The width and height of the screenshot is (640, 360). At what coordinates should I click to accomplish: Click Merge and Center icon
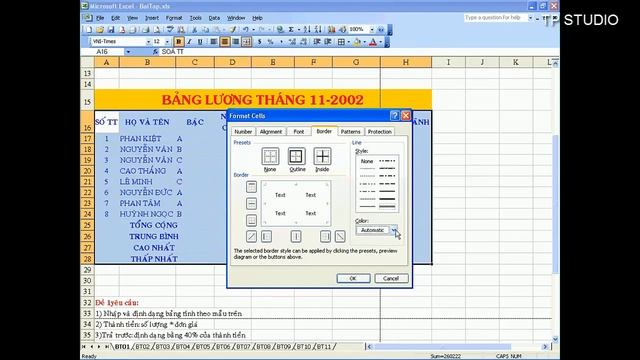(x=247, y=42)
